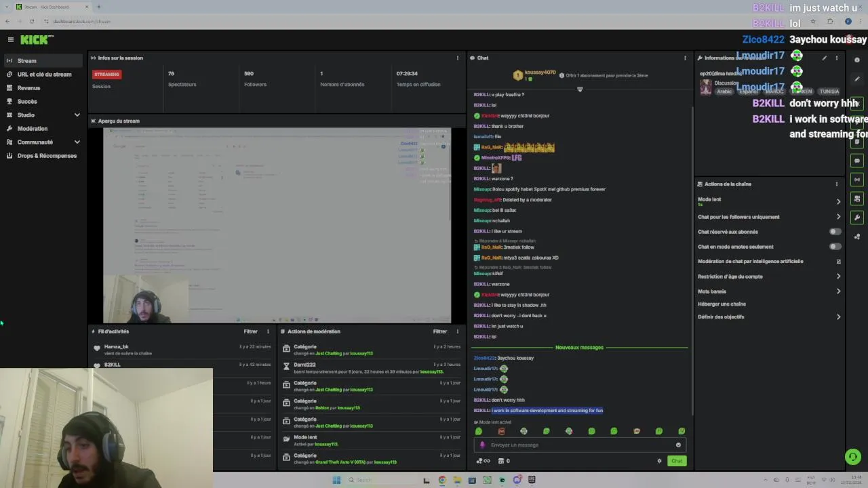Select Stream in the sidebar
Viewport: 868px width, 488px height.
tap(43, 61)
